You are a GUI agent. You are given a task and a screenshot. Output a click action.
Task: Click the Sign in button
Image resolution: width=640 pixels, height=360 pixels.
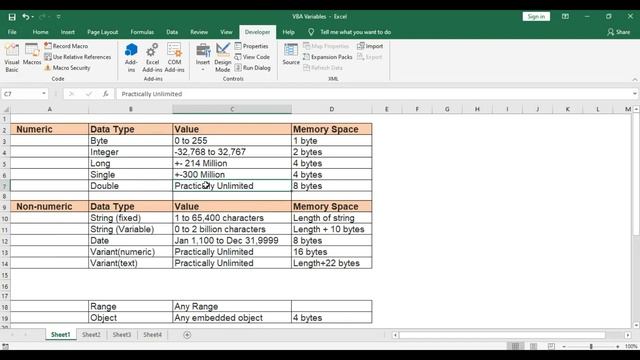(536, 17)
